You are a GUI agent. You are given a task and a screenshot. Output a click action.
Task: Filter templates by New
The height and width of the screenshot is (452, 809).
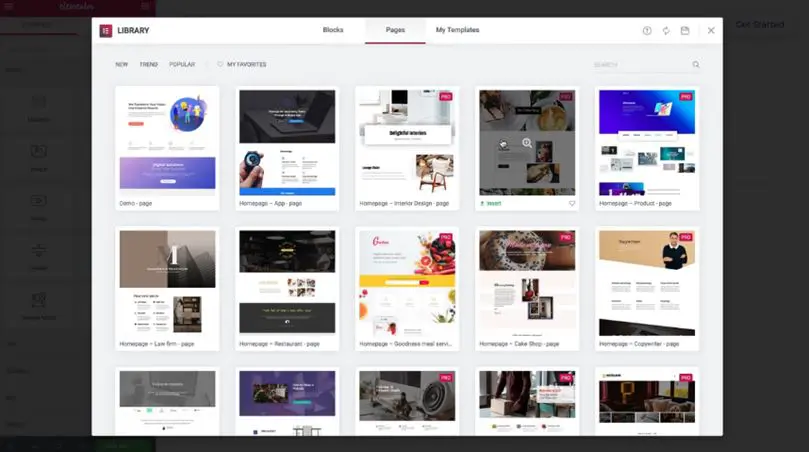click(121, 64)
